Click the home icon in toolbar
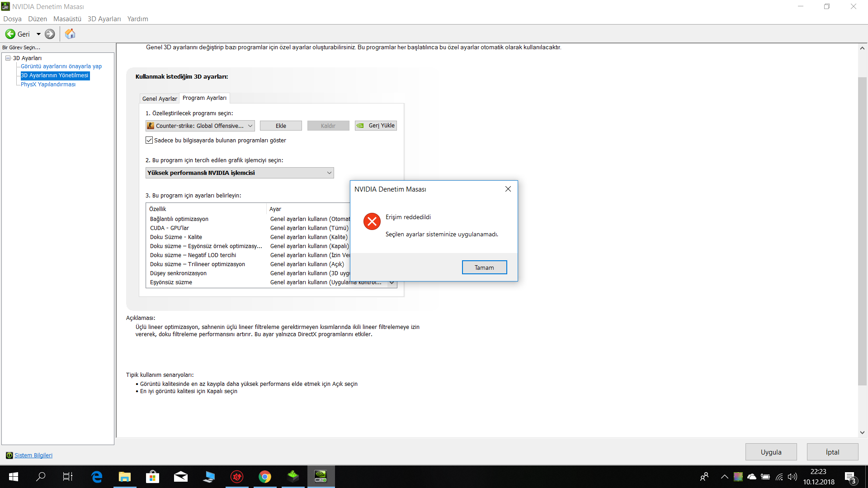 [x=70, y=34]
